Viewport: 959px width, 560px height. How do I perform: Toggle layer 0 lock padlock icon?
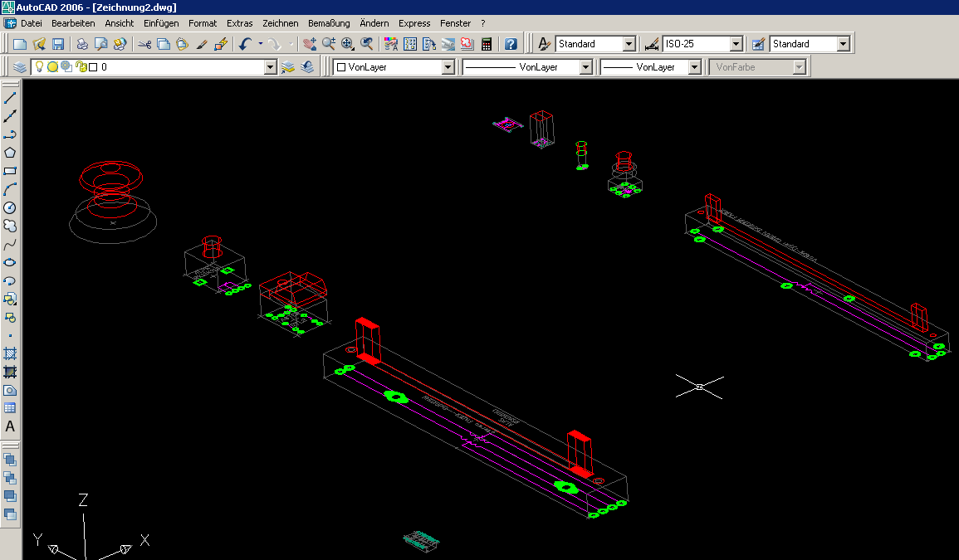(81, 67)
